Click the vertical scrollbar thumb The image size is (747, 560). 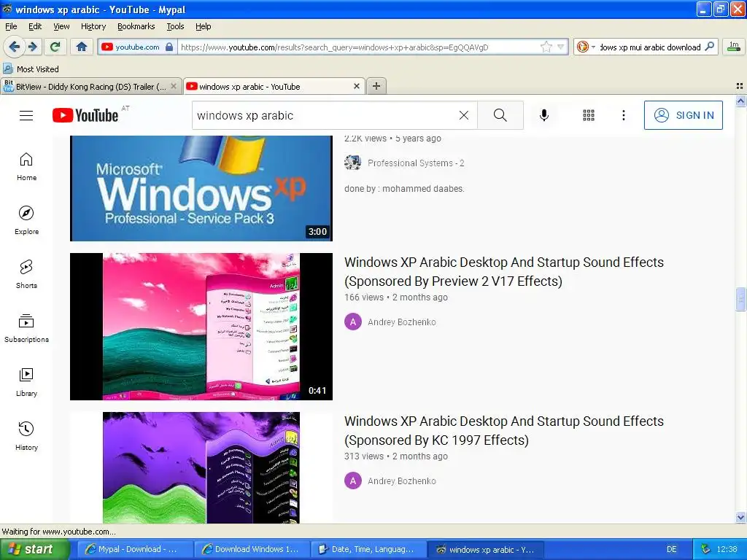pyautogui.click(x=740, y=299)
